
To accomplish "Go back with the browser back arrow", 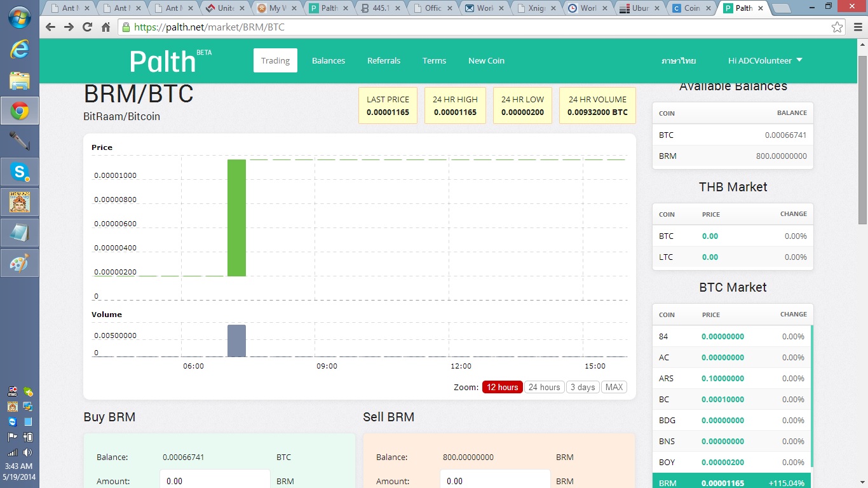I will 50,27.
